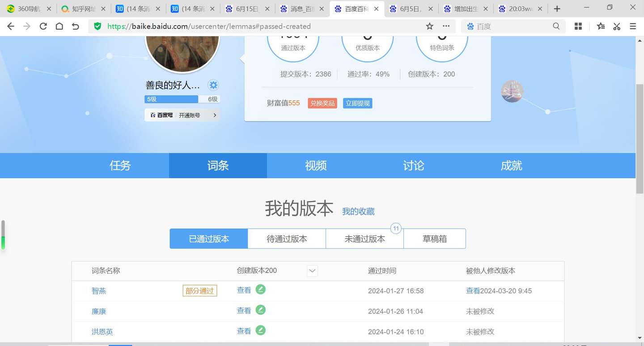Click the search magnifier icon
Viewport: 644px width, 346px height.
556,26
